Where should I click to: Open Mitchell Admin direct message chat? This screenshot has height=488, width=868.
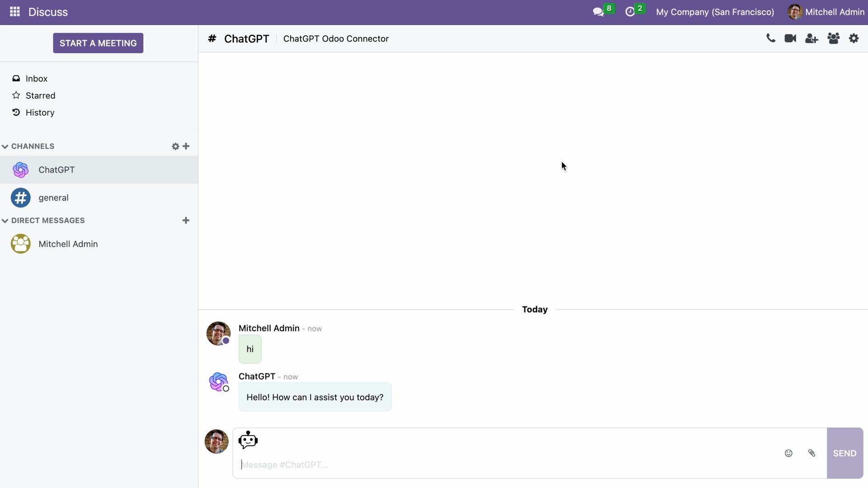pos(99,244)
